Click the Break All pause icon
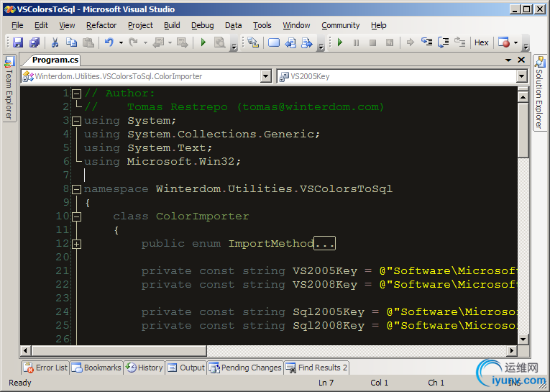The width and height of the screenshot is (550, 392). [x=356, y=43]
